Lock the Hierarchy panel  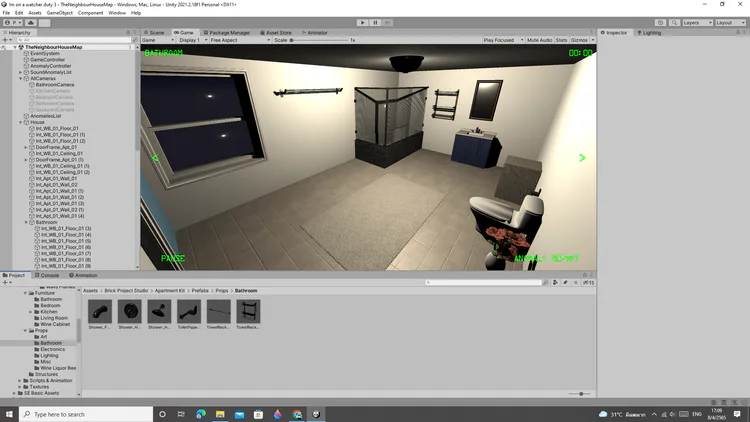coord(128,33)
